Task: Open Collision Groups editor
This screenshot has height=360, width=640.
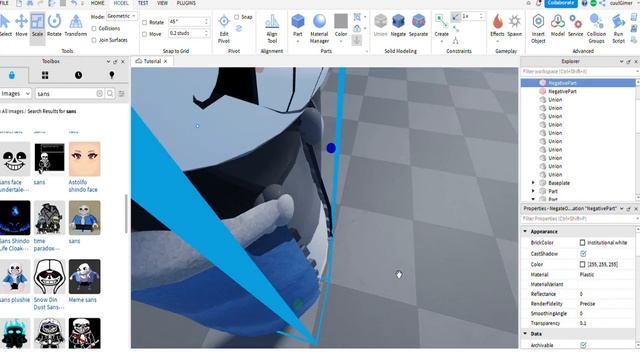Action: (596, 28)
